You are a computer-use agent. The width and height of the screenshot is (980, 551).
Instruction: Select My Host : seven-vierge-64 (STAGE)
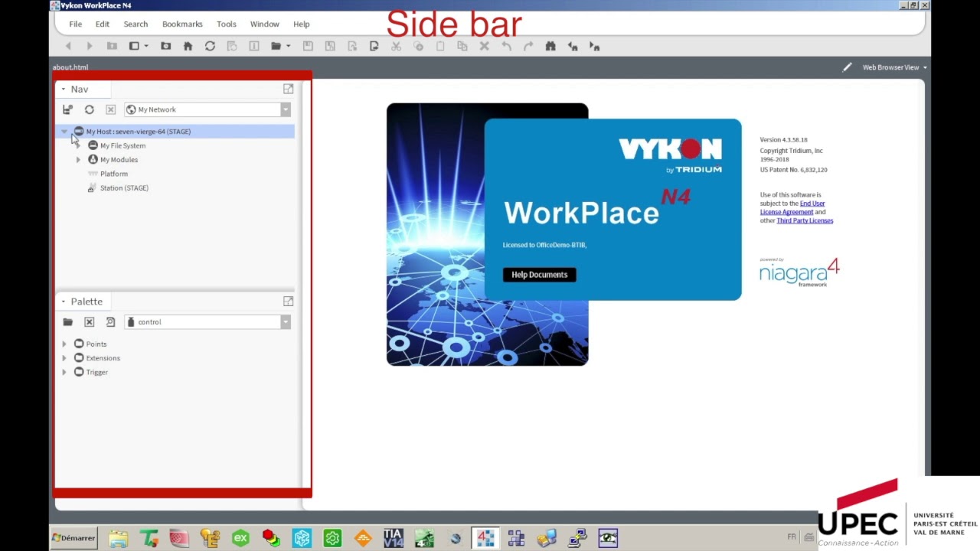(138, 132)
